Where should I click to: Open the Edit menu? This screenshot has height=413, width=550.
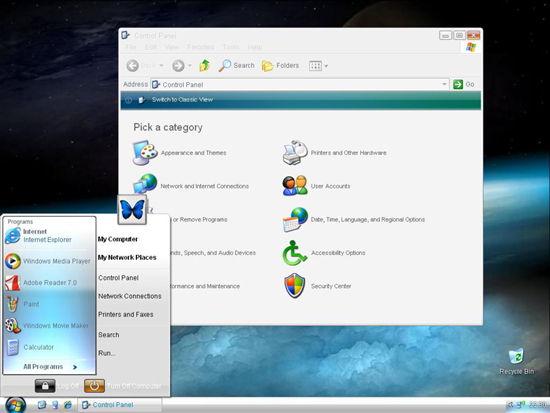point(150,47)
